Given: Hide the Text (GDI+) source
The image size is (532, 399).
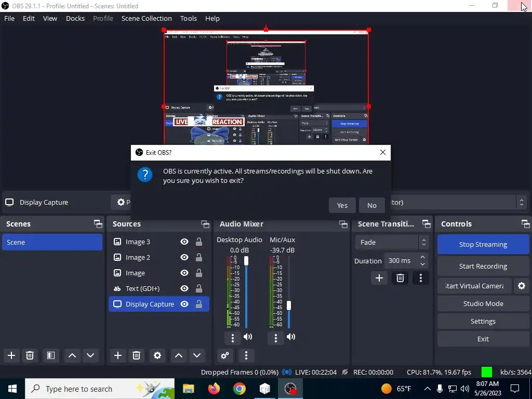Looking at the screenshot, I should (184, 288).
